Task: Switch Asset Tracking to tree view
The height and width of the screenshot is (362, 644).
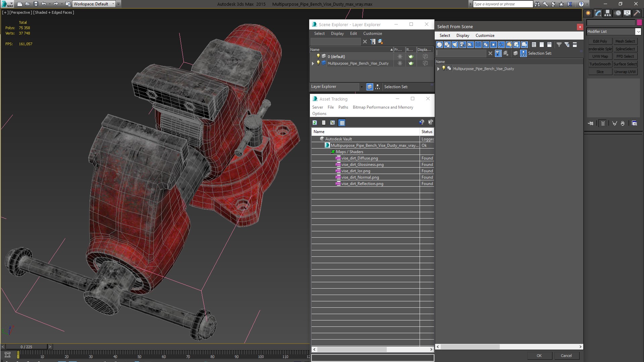Action: point(332,123)
